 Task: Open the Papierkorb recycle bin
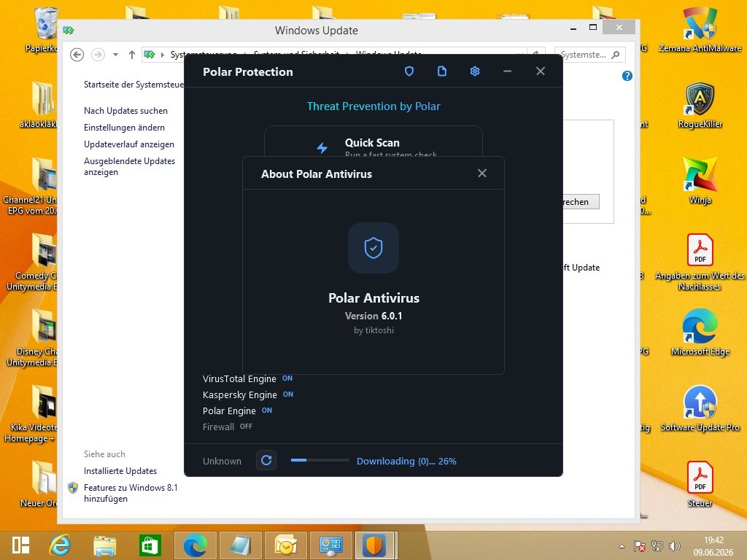[46, 29]
